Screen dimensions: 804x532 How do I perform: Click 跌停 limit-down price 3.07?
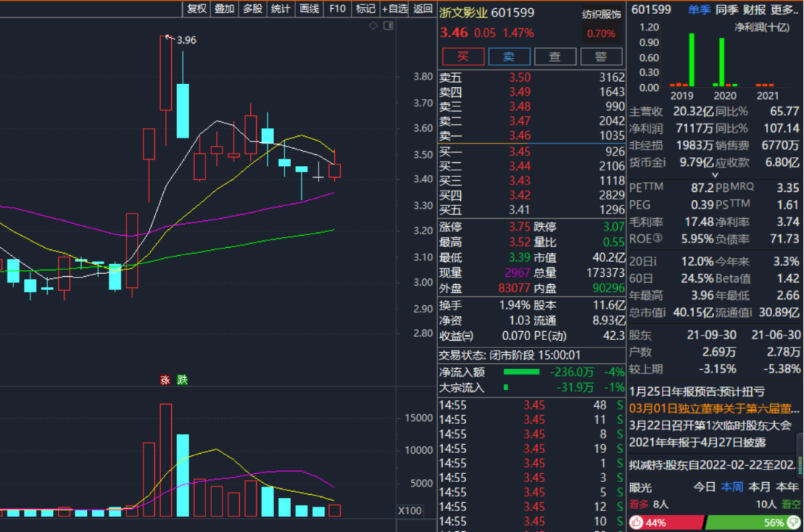pos(613,226)
